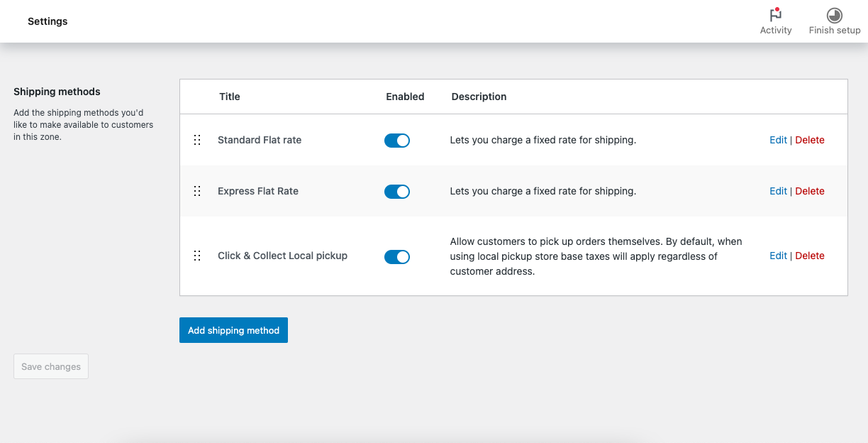The height and width of the screenshot is (443, 868).
Task: Click the Save changes button
Action: 51,366
